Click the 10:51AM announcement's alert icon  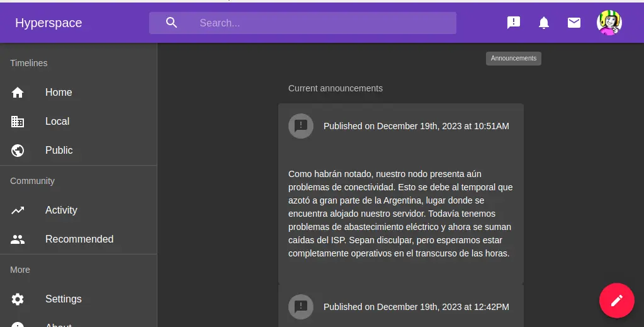(x=301, y=126)
